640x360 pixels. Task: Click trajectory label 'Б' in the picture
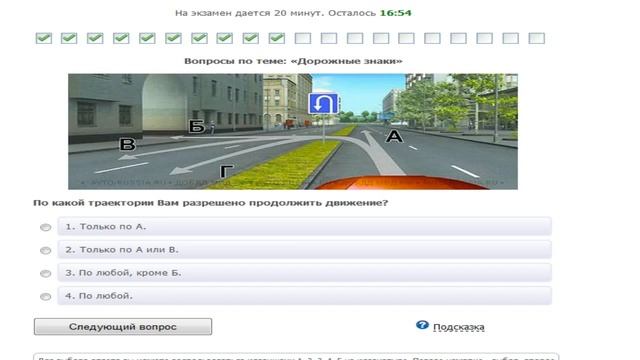pos(197,127)
